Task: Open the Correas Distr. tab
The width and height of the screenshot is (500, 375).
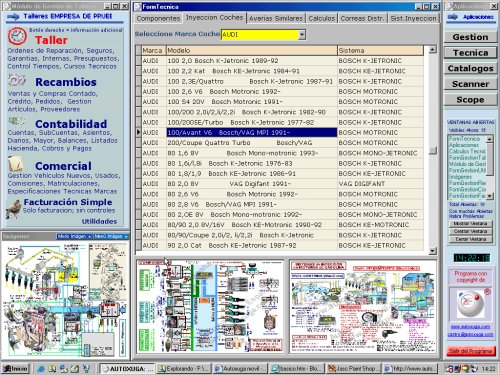Action: (362, 18)
